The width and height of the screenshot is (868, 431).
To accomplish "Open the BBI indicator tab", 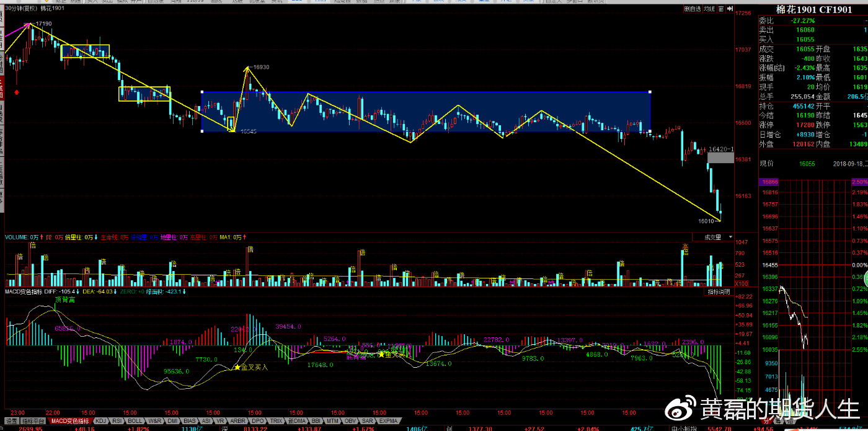I will point(316,421).
